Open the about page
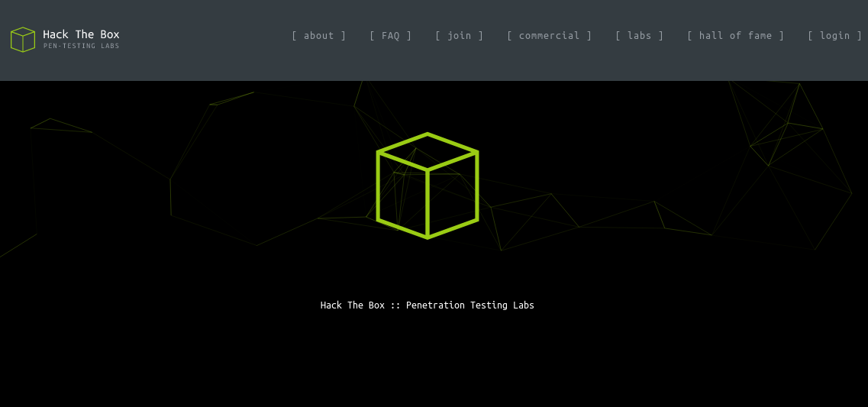868x407 pixels. click(319, 35)
